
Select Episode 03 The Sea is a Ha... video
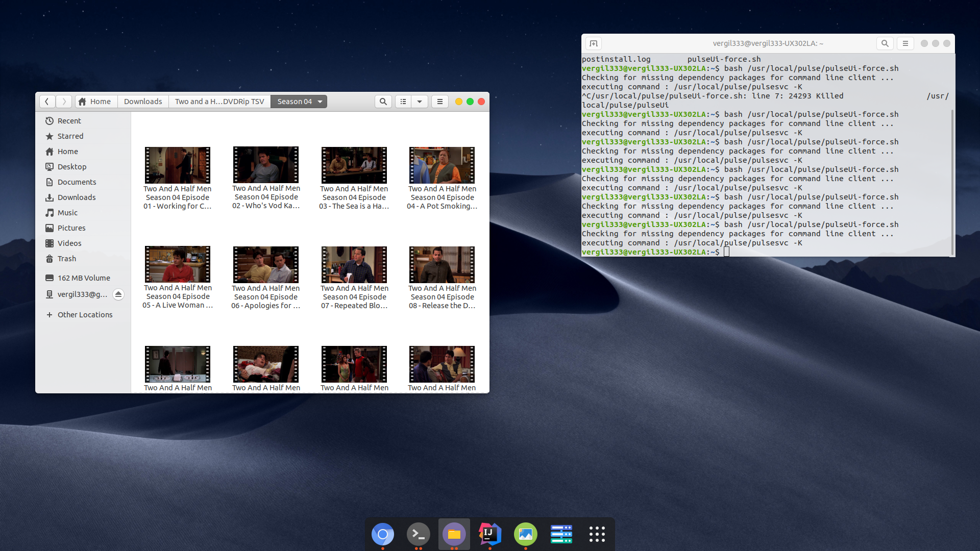point(354,179)
